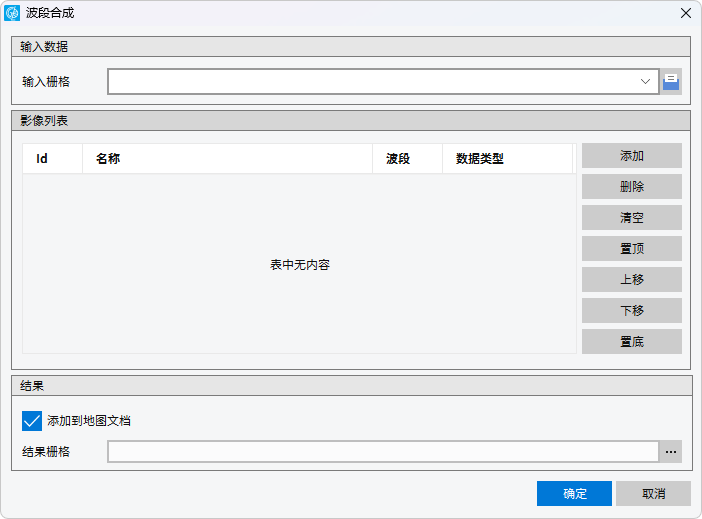Click the save icon beside input raster
Screen dimensions: 702x519
click(x=671, y=82)
